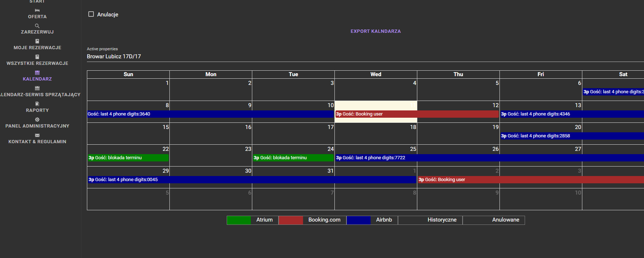
Task: Open the blokada terminu event on the 24th
Action: 293,158
